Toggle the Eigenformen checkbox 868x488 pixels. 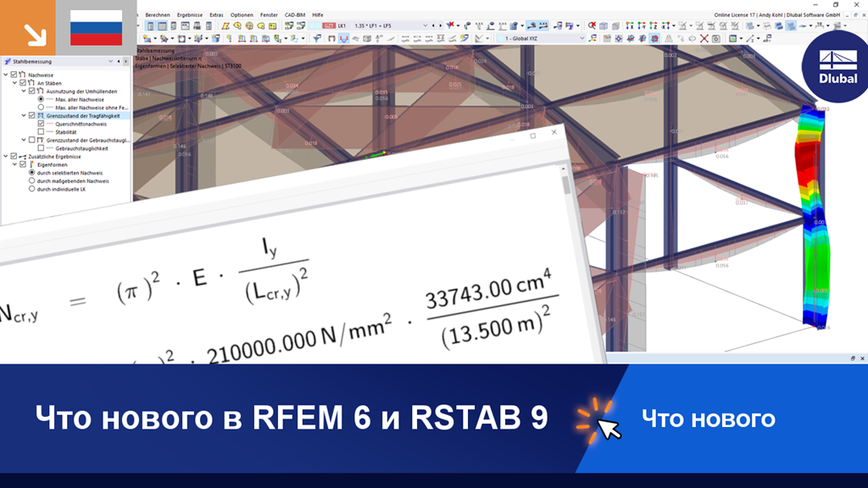pyautogui.click(x=23, y=164)
